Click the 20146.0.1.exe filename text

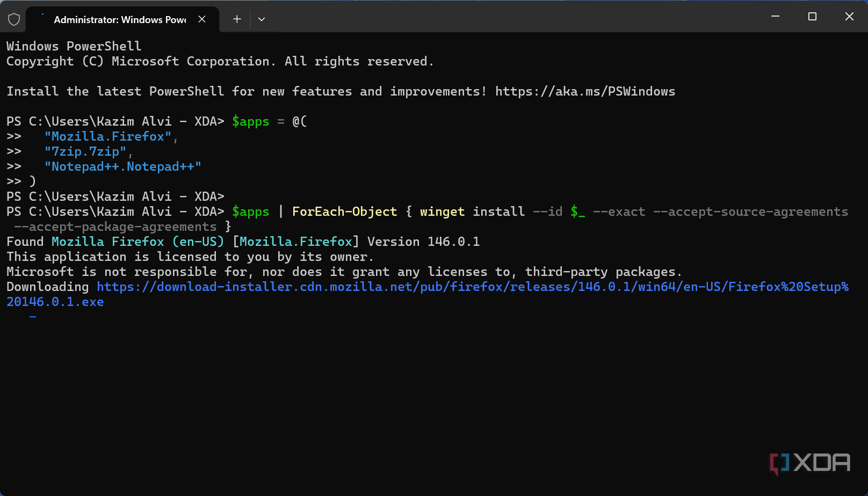pos(55,302)
